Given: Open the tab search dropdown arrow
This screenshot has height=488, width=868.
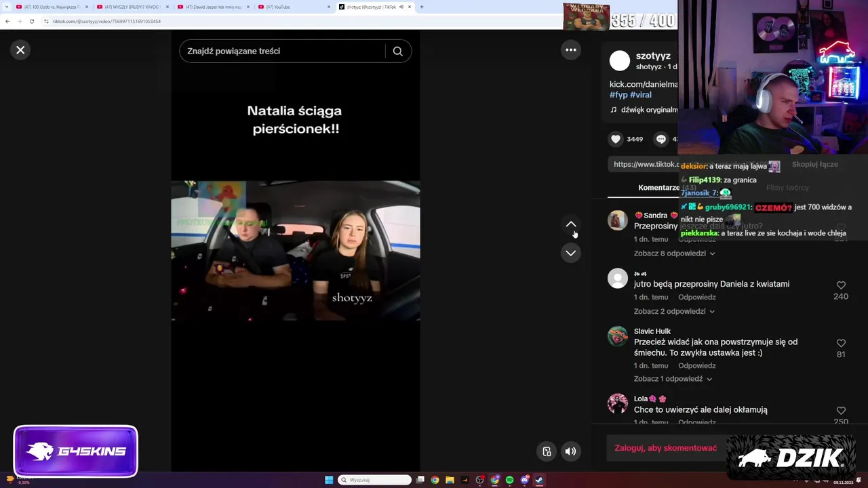Looking at the screenshot, I should (6, 7).
